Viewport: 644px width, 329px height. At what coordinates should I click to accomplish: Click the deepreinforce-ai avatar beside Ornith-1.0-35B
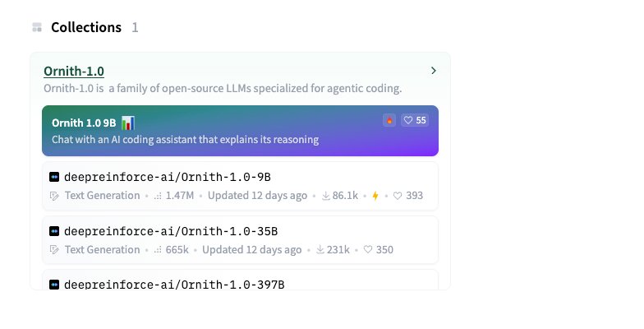coord(54,231)
